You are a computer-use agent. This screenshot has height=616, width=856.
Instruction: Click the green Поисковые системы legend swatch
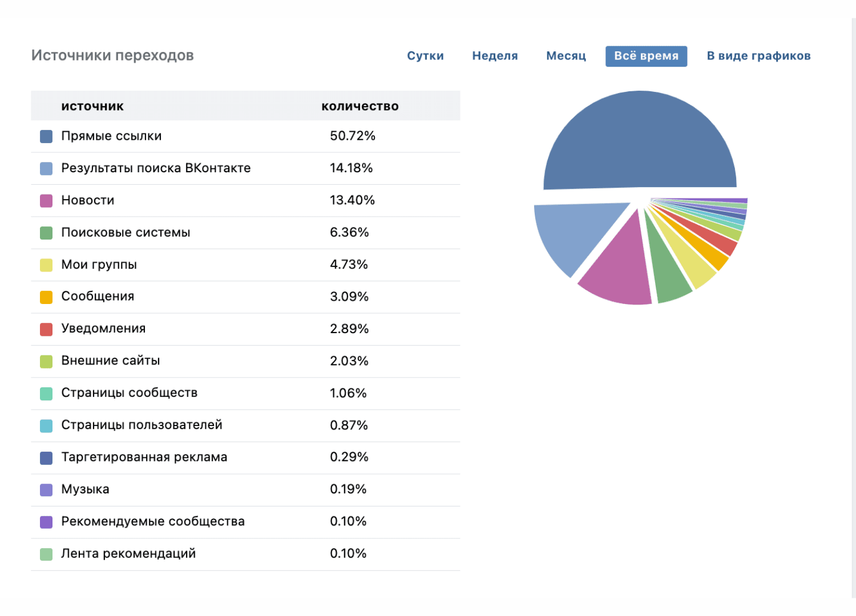(46, 233)
